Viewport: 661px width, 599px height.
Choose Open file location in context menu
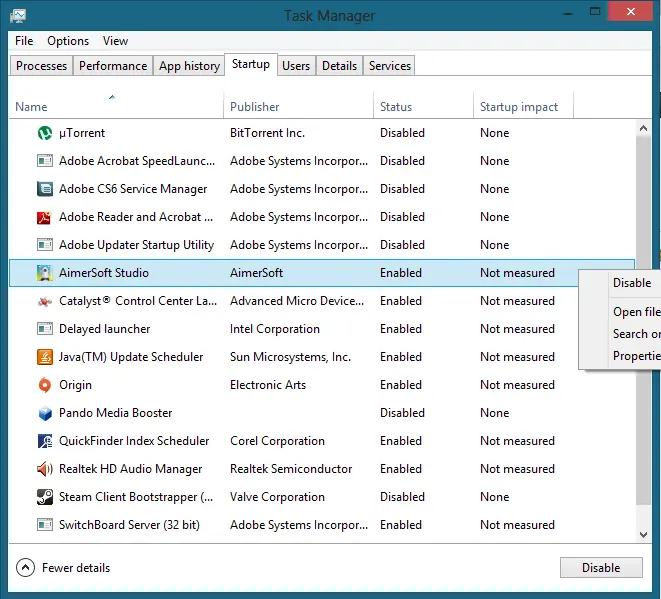[637, 312]
